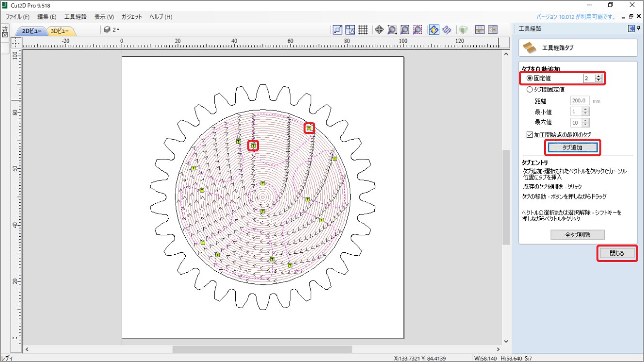644x362 pixels.
Task: Click the zoom to selected icon
Action: [418, 30]
